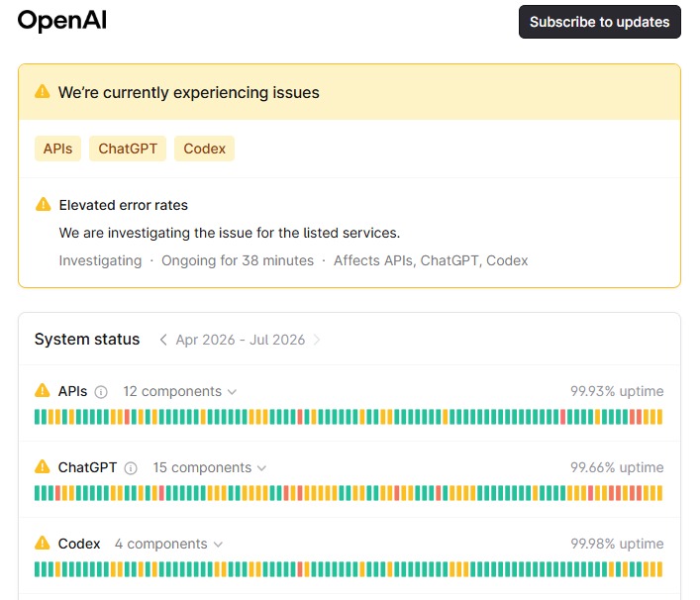Expand the ChatGPT 15 components list

click(209, 468)
